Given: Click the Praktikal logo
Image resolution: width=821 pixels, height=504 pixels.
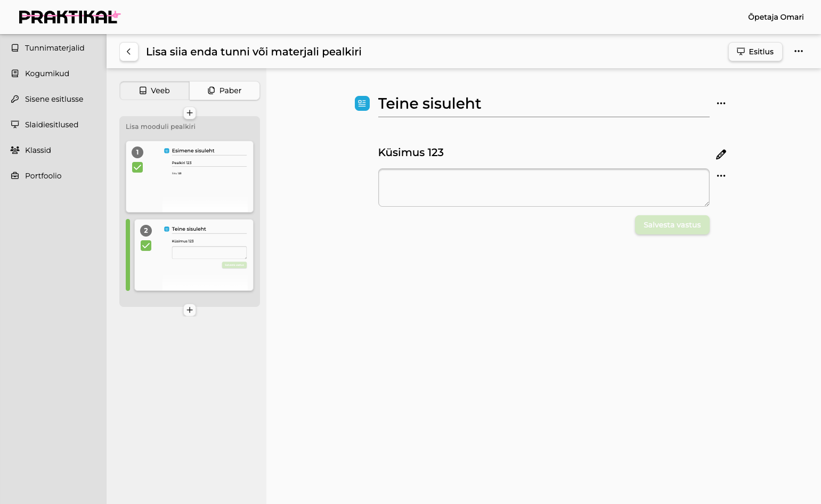Looking at the screenshot, I should (x=69, y=17).
